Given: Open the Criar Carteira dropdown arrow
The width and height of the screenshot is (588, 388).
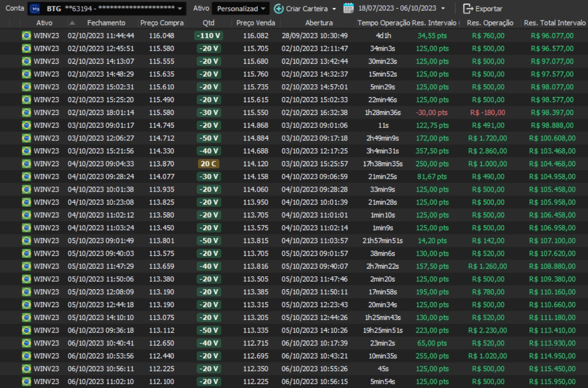Looking at the screenshot, I should 334,9.
